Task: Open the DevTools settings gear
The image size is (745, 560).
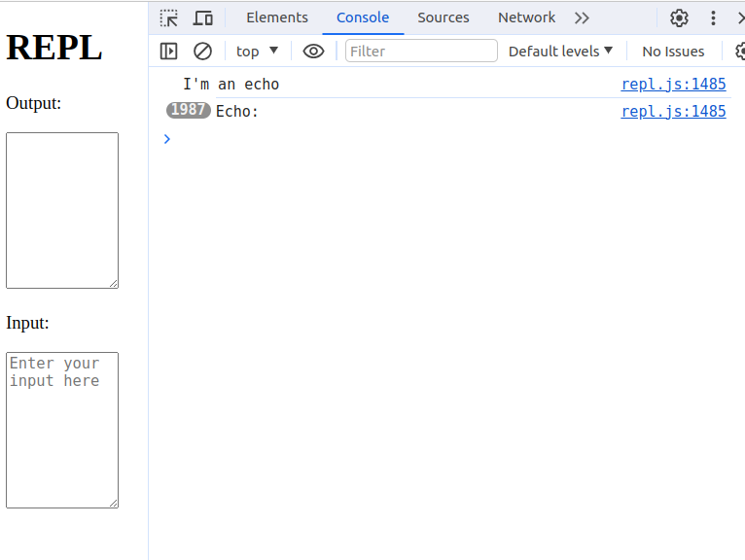Action: (x=679, y=17)
